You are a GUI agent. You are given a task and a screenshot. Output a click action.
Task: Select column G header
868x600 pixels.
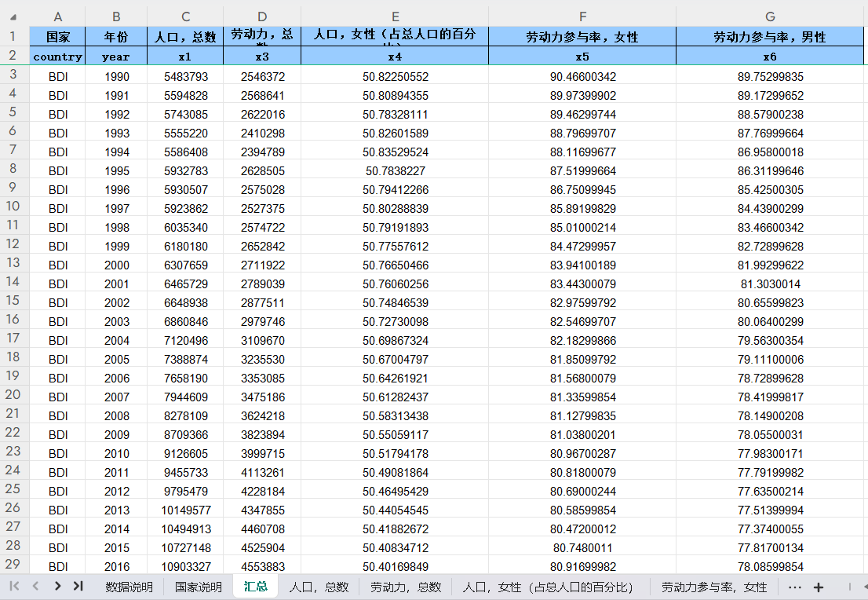click(770, 16)
